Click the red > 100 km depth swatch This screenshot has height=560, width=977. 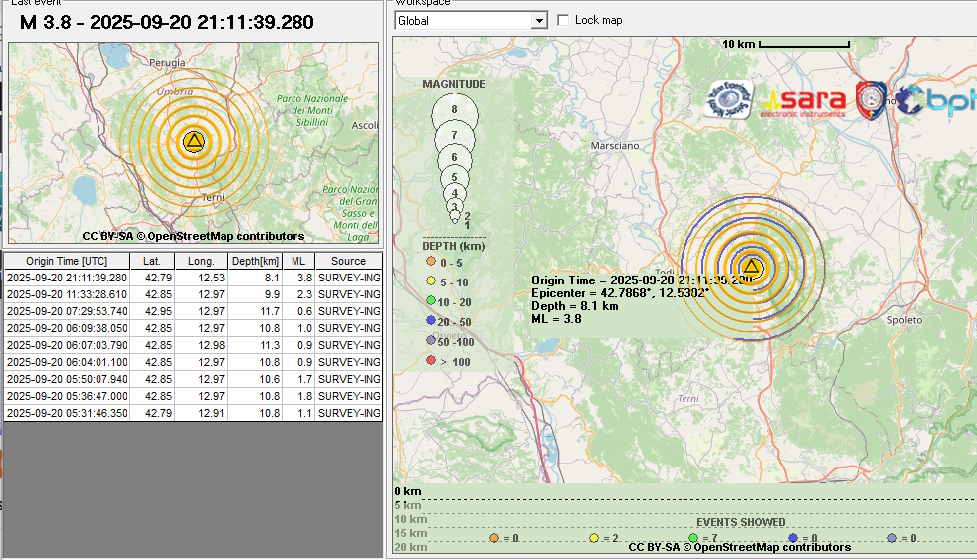click(x=430, y=361)
